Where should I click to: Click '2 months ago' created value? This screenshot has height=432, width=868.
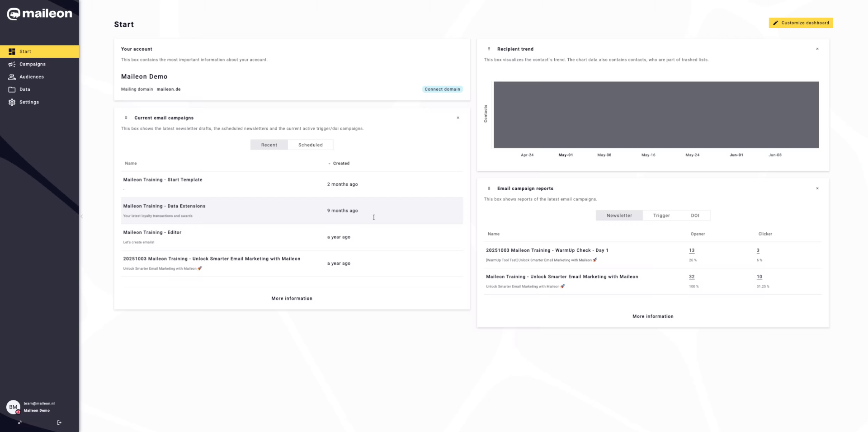point(342,184)
